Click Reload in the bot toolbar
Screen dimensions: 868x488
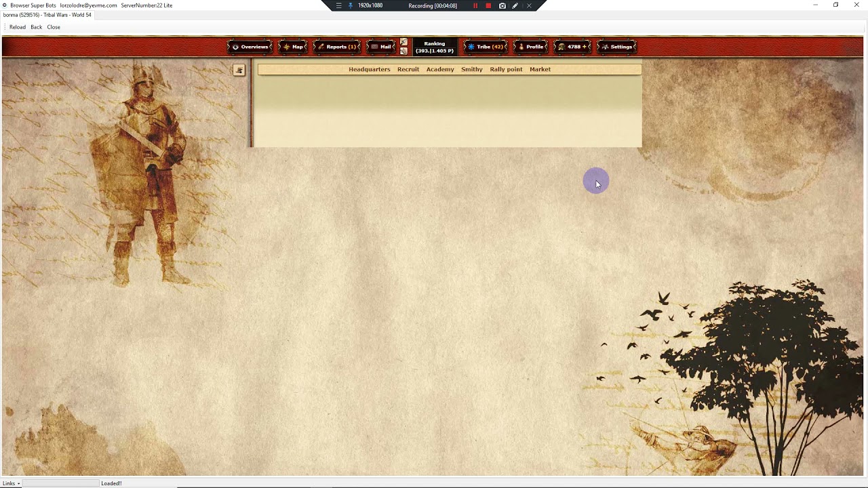[x=18, y=27]
